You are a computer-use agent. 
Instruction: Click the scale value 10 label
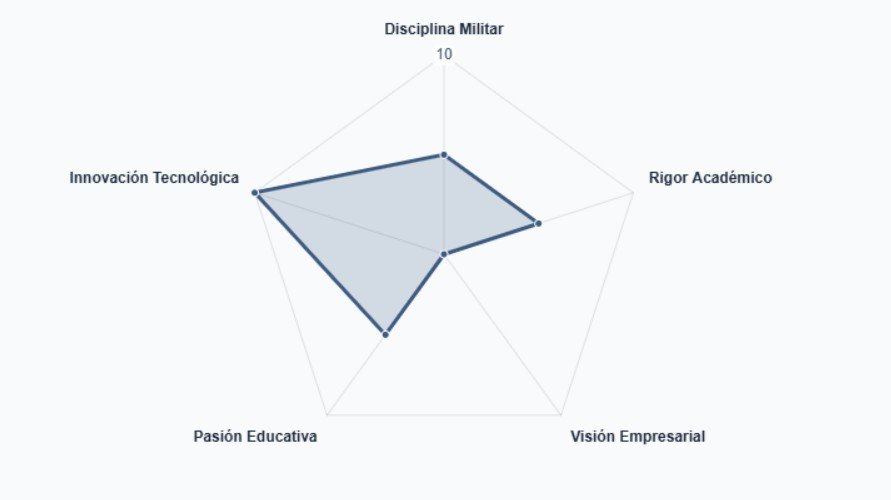(x=444, y=54)
